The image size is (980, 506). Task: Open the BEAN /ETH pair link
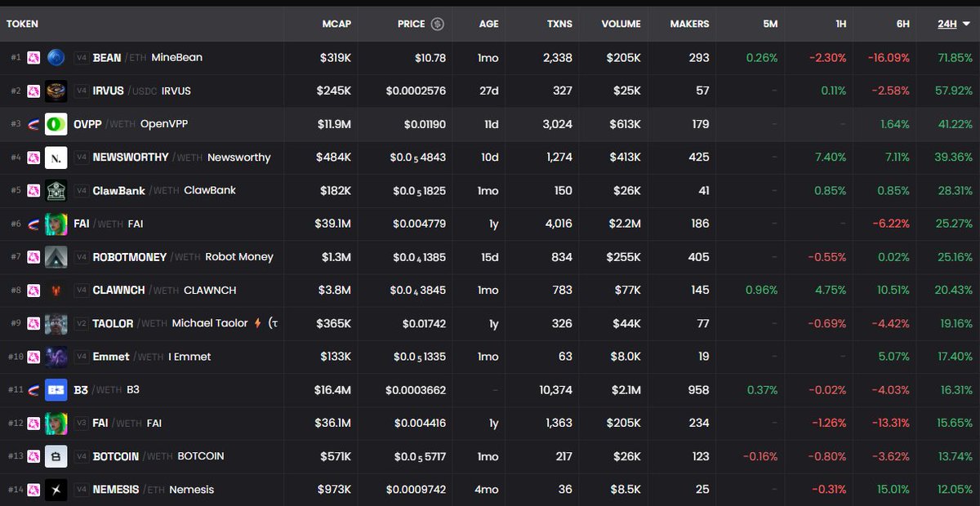(118, 58)
